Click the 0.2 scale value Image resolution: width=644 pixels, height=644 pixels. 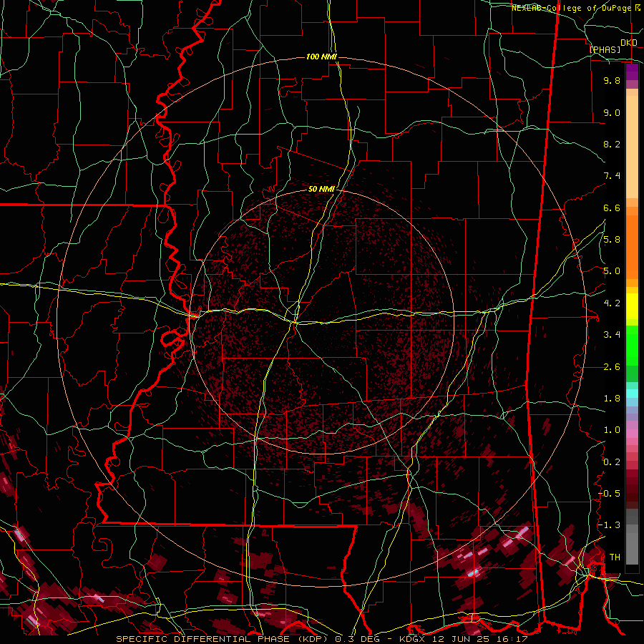pos(612,462)
